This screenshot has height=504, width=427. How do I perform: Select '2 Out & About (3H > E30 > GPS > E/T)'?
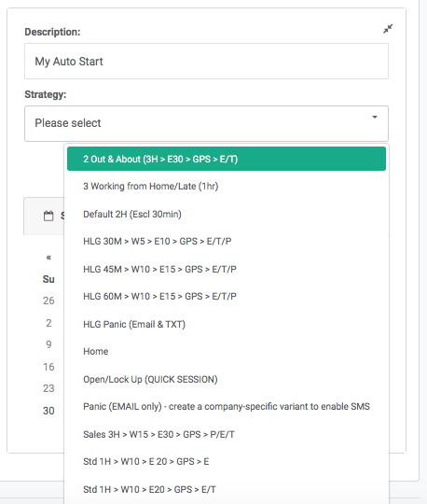coord(227,159)
